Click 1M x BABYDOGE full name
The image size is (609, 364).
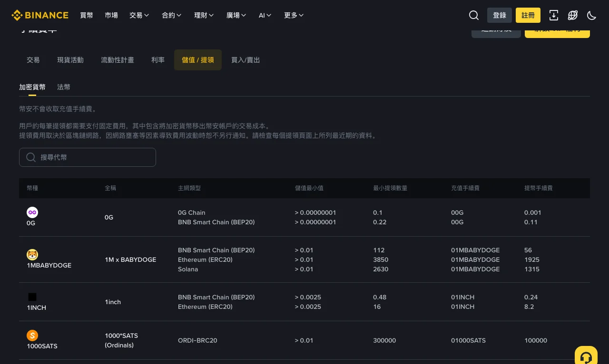pyautogui.click(x=130, y=259)
